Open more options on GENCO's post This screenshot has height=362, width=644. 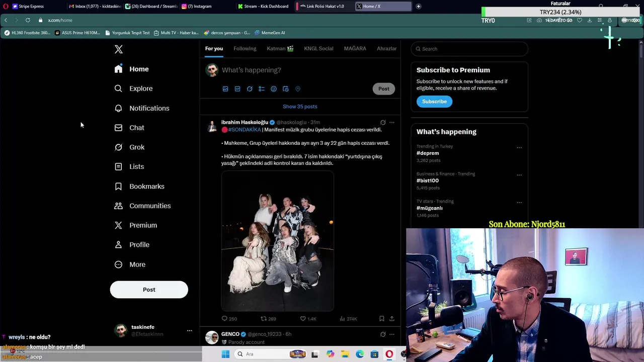[392, 334]
